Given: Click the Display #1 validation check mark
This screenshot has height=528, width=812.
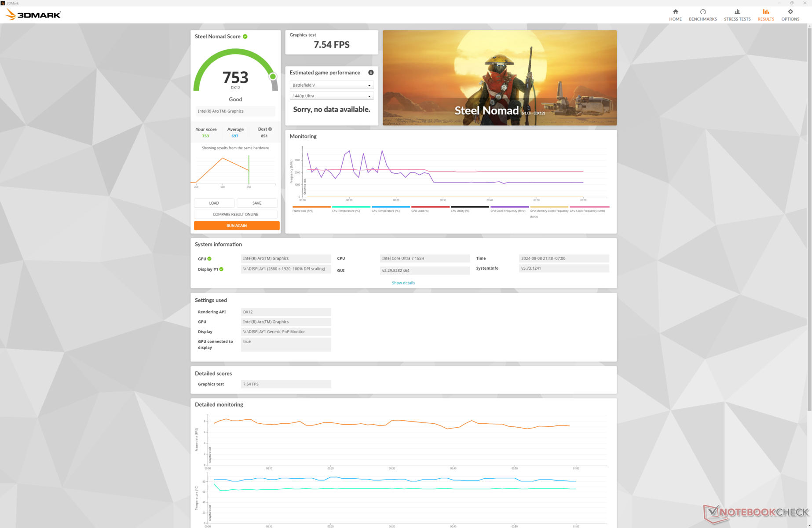Looking at the screenshot, I should tap(221, 269).
